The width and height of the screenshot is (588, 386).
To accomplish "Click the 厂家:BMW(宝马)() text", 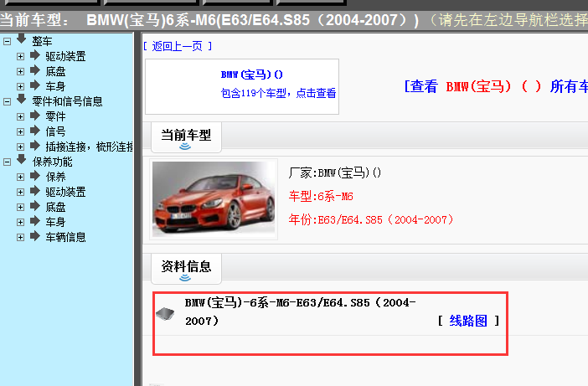I will pos(335,172).
